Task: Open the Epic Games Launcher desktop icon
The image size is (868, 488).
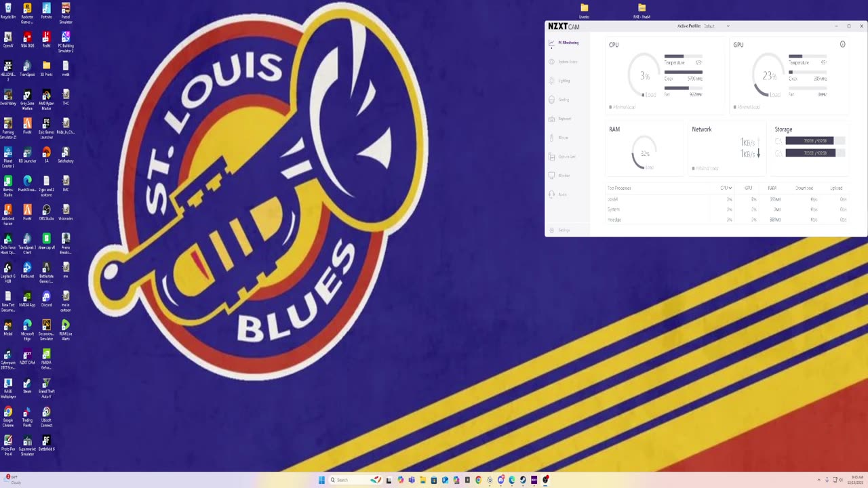Action: (46, 128)
